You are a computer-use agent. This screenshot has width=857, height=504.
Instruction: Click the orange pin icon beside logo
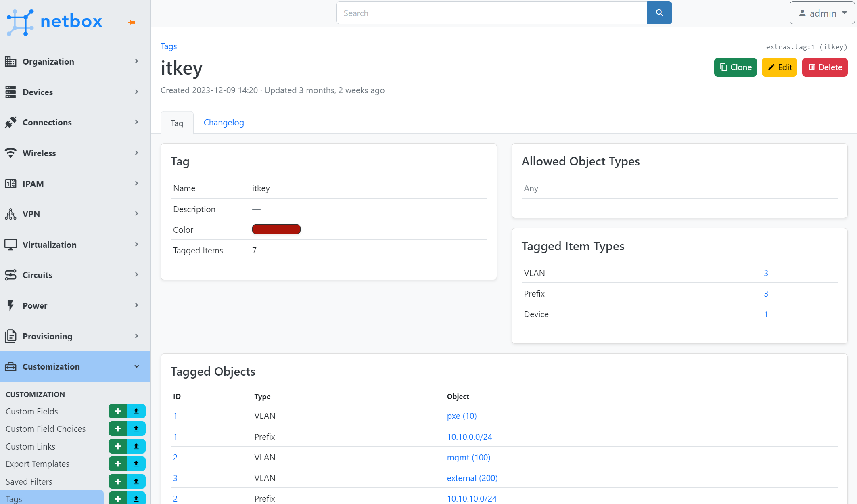click(x=132, y=22)
